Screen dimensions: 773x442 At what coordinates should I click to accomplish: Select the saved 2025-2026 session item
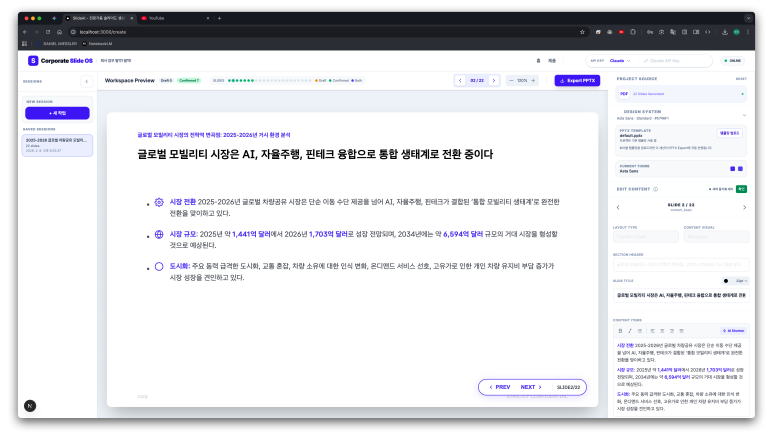click(x=57, y=145)
